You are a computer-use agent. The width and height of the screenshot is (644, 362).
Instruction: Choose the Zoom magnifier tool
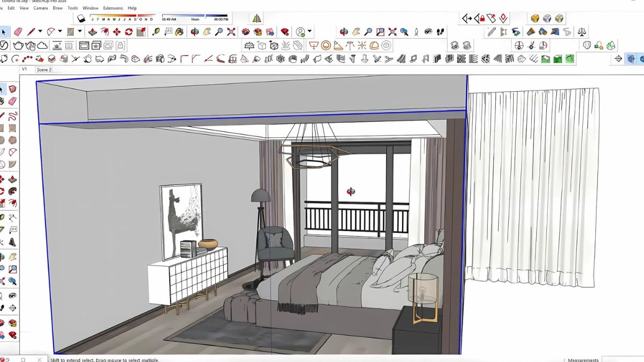(x=368, y=31)
